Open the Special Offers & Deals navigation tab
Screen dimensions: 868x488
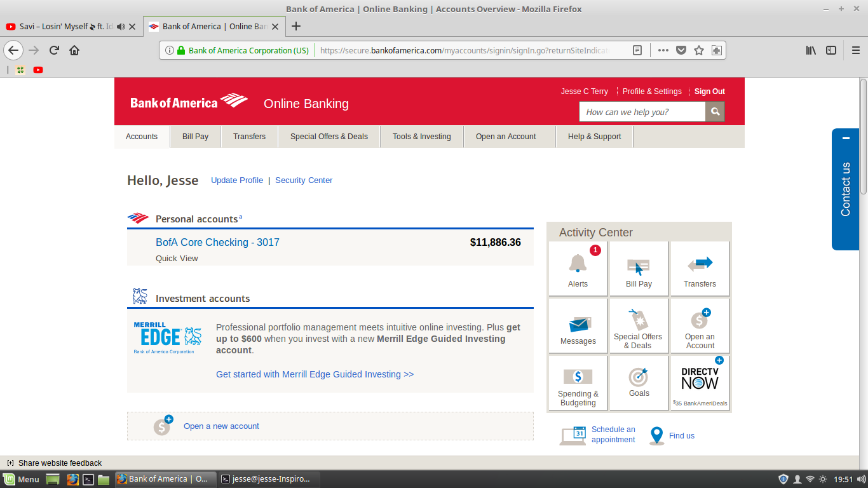point(329,137)
